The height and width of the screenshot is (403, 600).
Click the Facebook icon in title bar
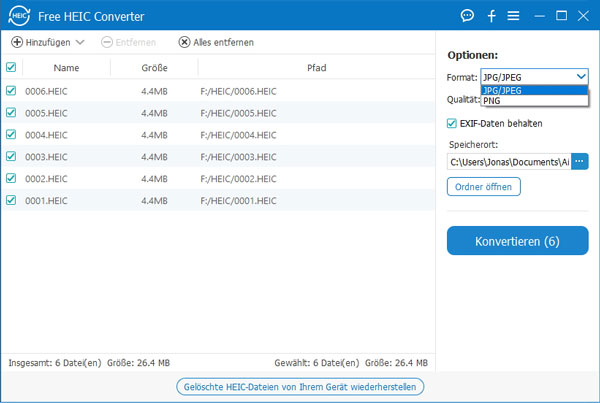click(x=491, y=16)
